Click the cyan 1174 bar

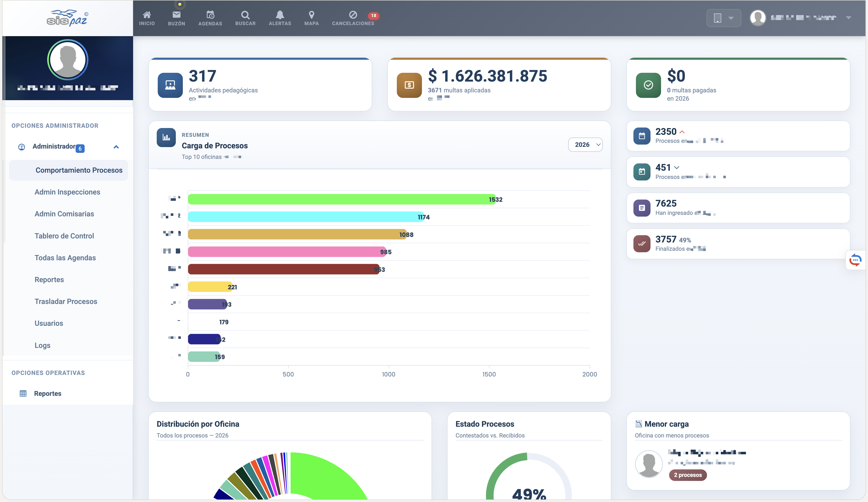pos(306,217)
